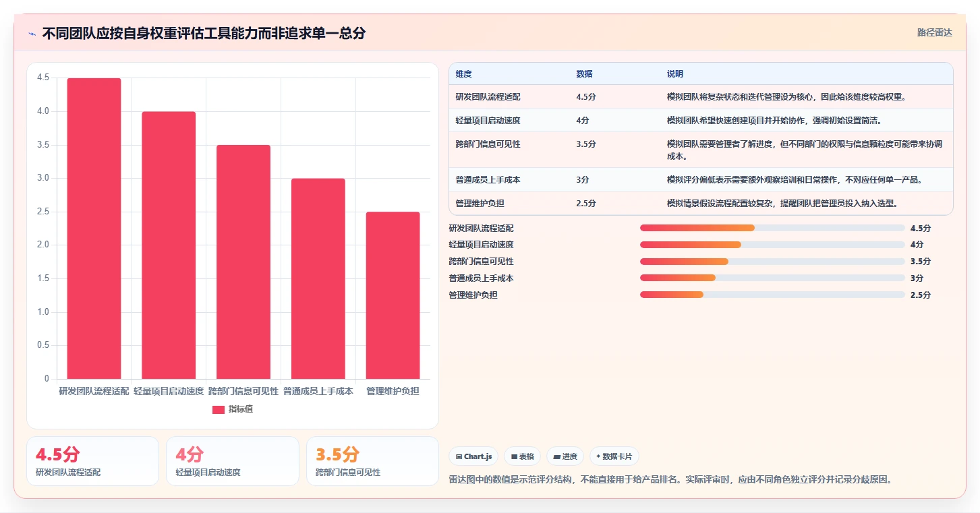Image resolution: width=980 pixels, height=513 pixels.
Task: Click the lightning icon beside the title
Action: [32, 34]
